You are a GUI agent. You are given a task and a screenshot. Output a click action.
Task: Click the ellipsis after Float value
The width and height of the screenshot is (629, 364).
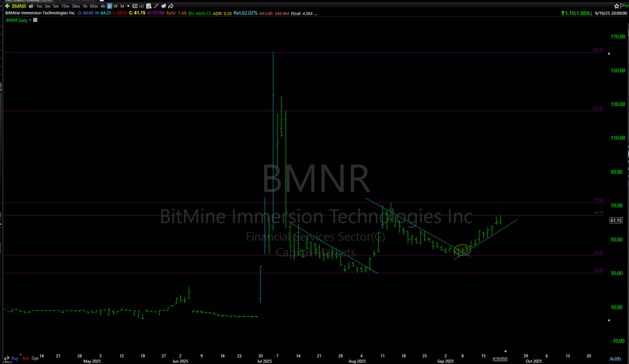316,14
